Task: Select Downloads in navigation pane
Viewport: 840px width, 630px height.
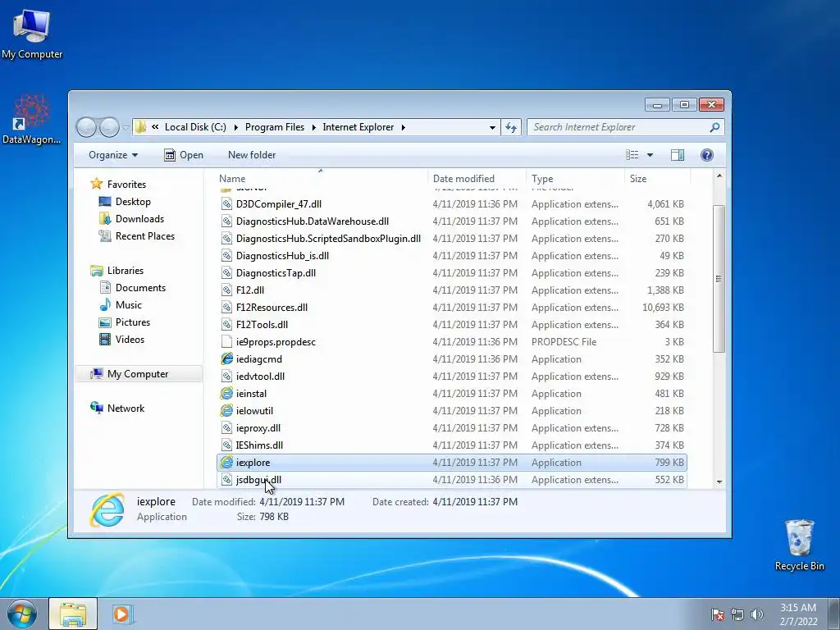Action: (x=139, y=218)
